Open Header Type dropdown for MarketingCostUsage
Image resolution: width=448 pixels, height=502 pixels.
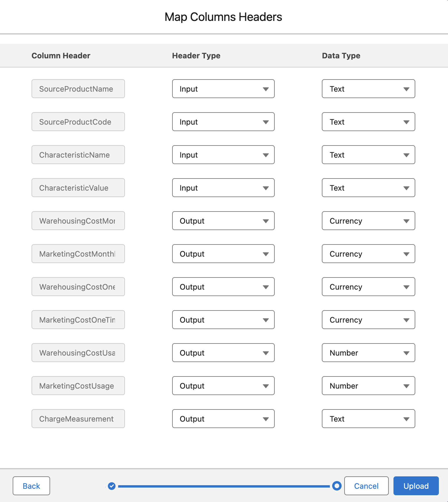(x=223, y=386)
